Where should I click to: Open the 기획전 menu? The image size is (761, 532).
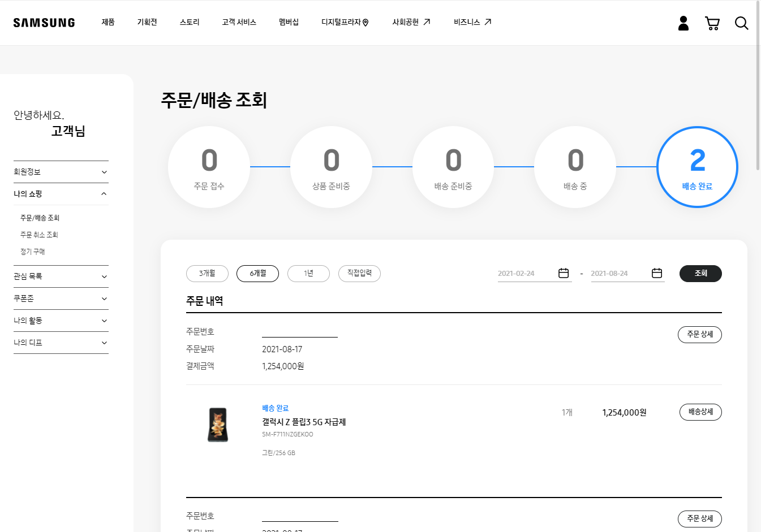coord(147,22)
